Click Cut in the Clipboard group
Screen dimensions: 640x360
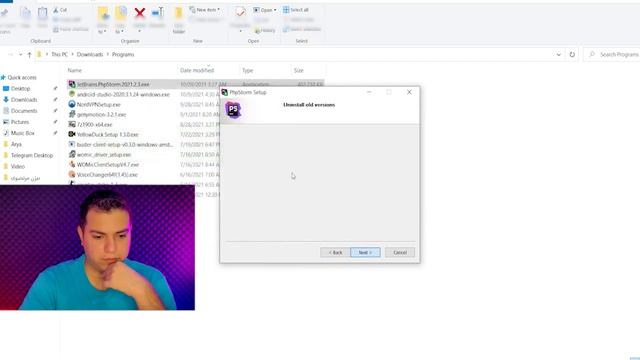coord(60,10)
